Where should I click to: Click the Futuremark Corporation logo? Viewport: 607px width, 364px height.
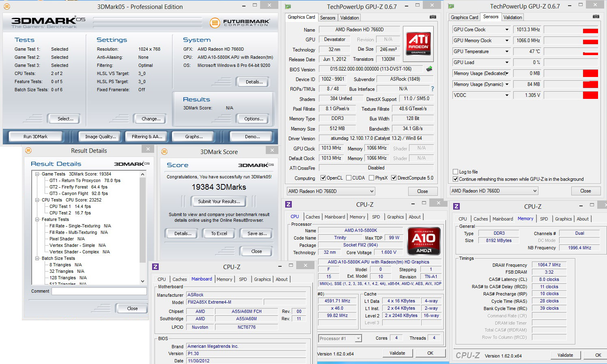click(239, 23)
